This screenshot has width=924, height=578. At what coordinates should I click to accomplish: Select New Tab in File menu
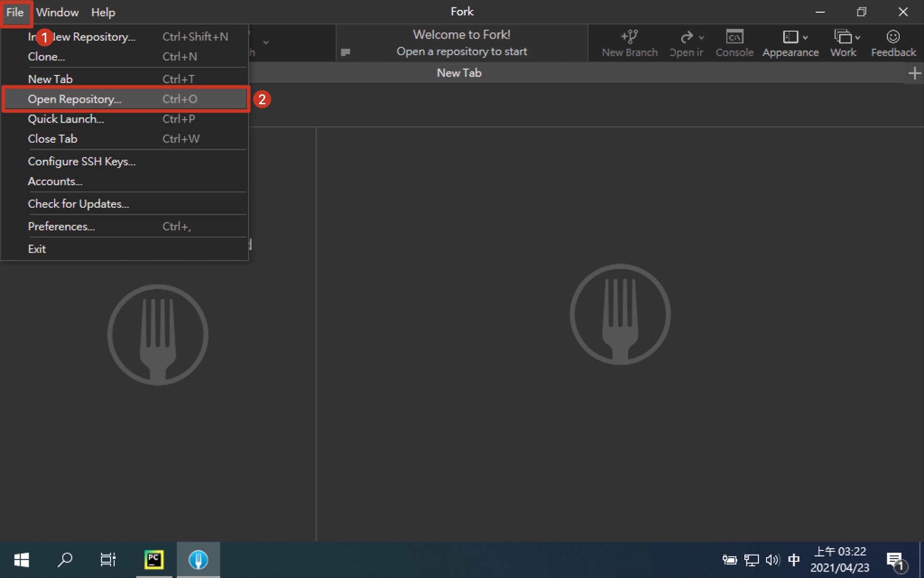tap(124, 79)
